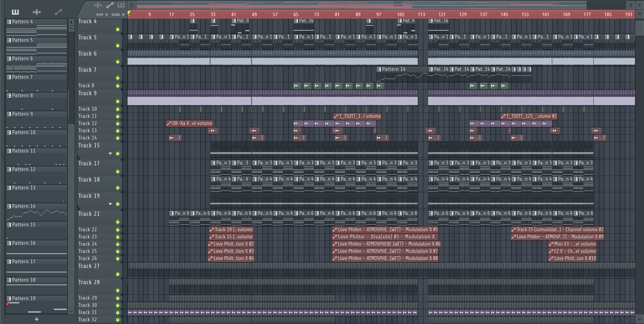Click picker collapse button above scrollbar

(71, 22)
